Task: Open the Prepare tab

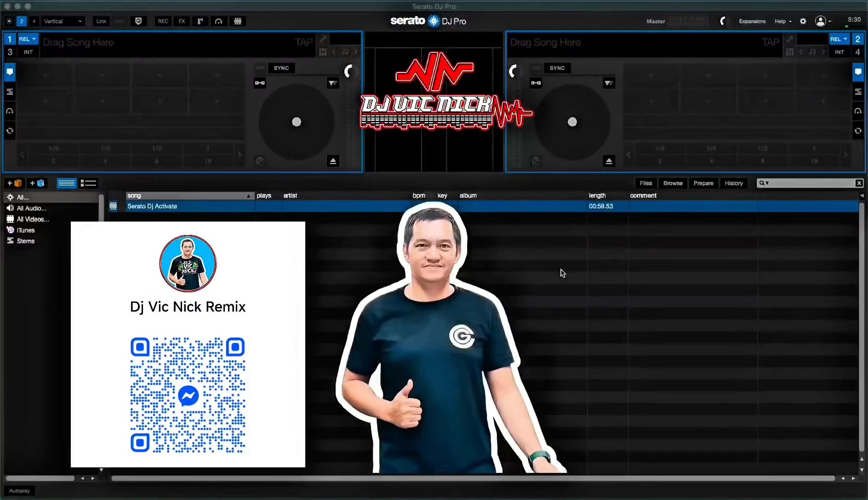Action: 703,183
